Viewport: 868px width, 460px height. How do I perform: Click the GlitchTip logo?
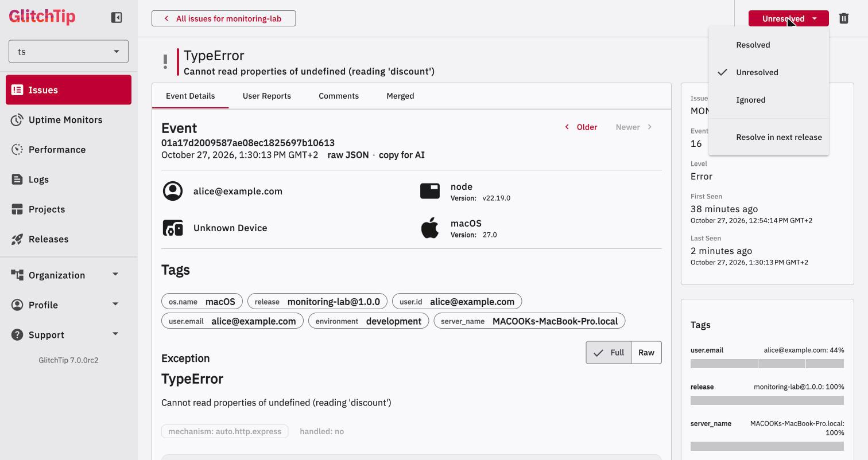coord(42,16)
